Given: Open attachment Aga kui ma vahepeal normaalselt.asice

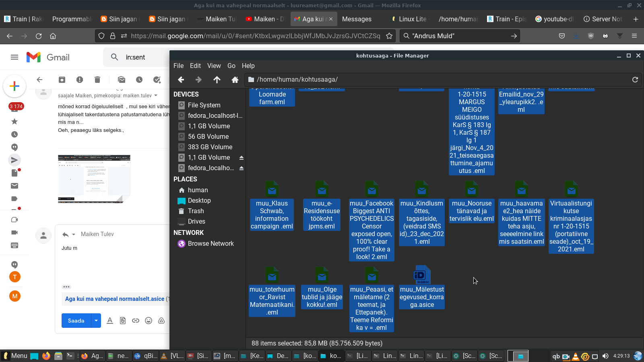Looking at the screenshot, I should click(x=115, y=299).
